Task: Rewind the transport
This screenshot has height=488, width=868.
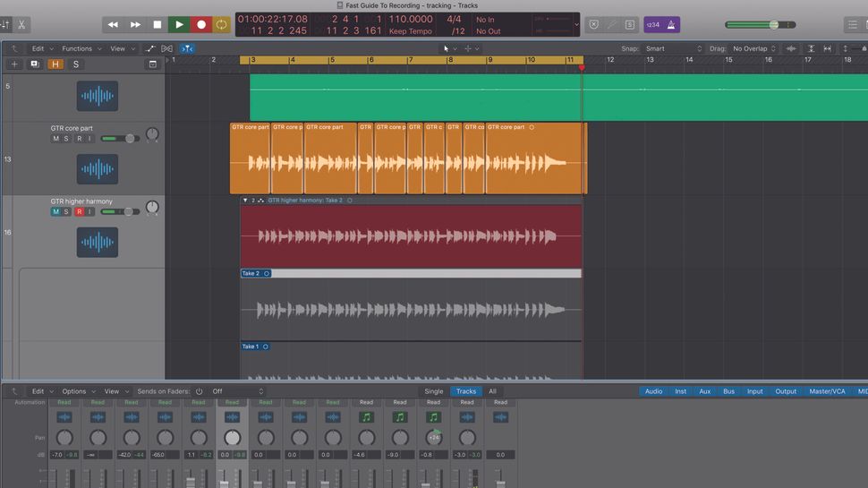Action: point(113,24)
